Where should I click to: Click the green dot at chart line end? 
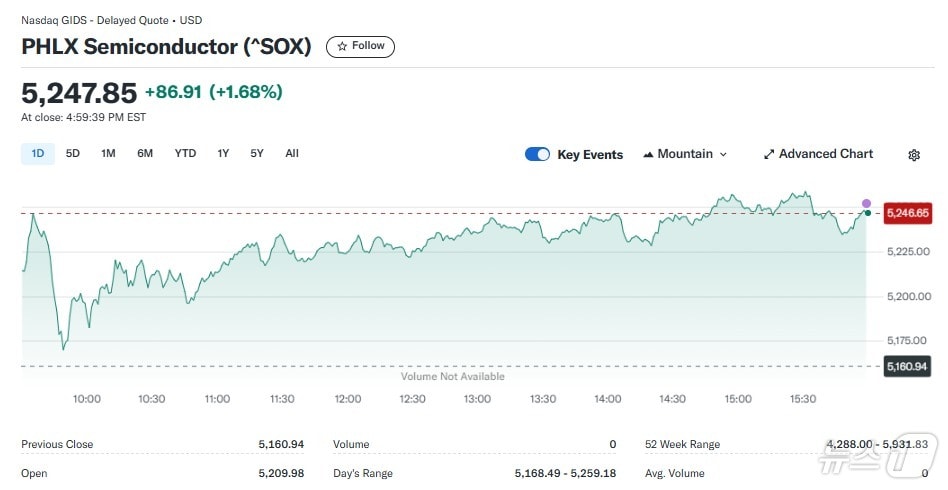point(867,213)
